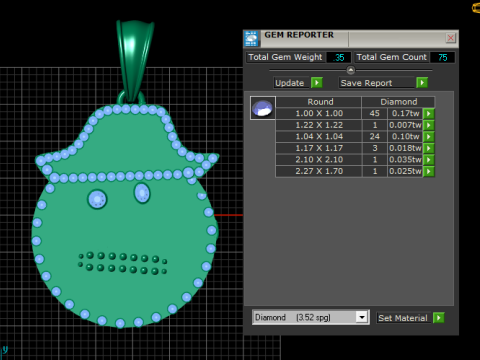The width and height of the screenshot is (480, 360).
Task: Click the Gem Reporter title bar icon
Action: point(252,39)
